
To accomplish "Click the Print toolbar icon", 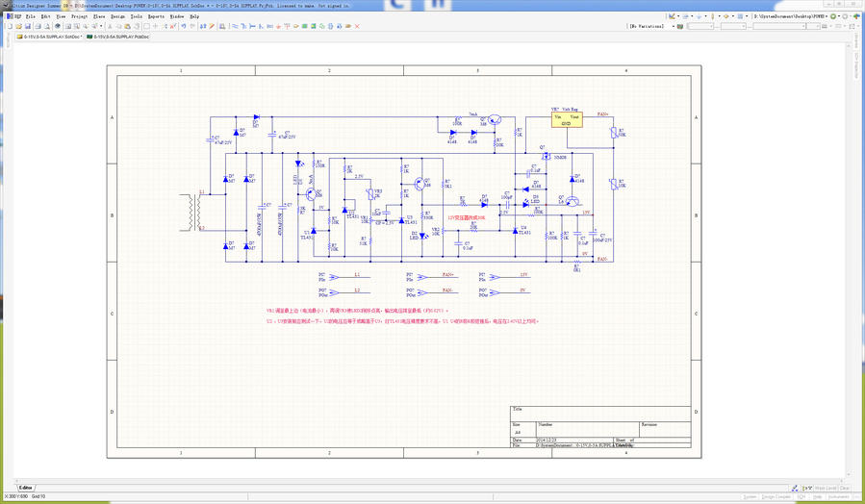I will [x=39, y=26].
